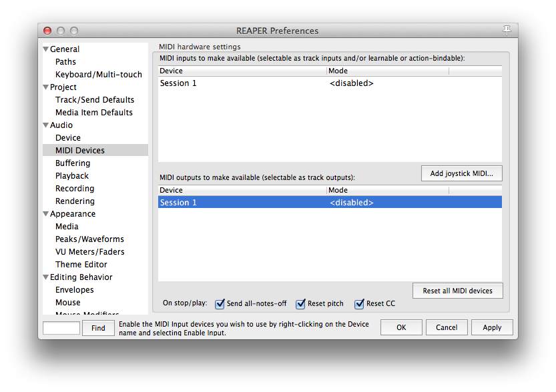Select the Audio tree item
Screen dimensions: 556x392
tap(61, 125)
